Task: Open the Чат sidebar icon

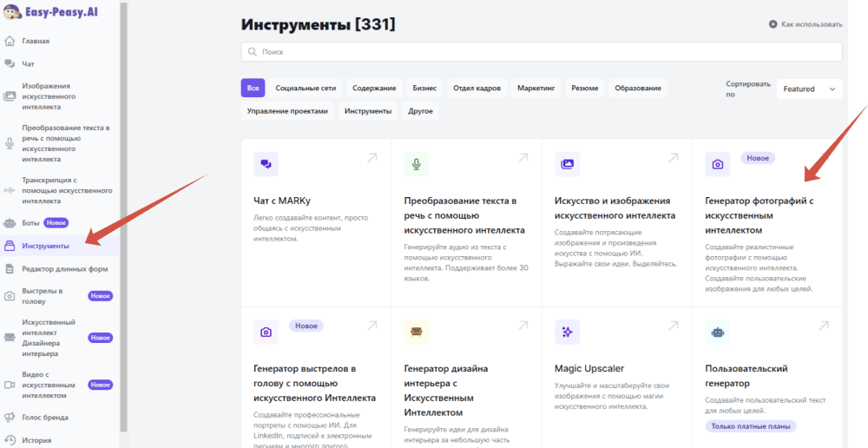Action: click(x=10, y=63)
